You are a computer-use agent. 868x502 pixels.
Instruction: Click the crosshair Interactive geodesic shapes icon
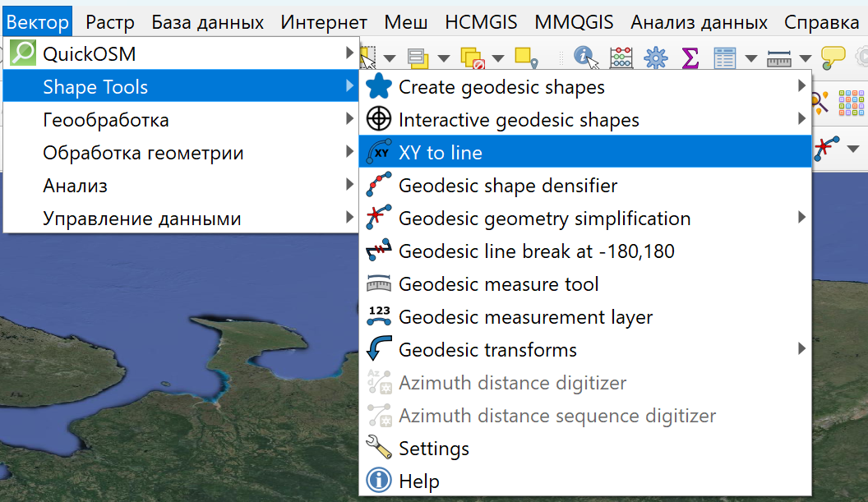click(379, 119)
